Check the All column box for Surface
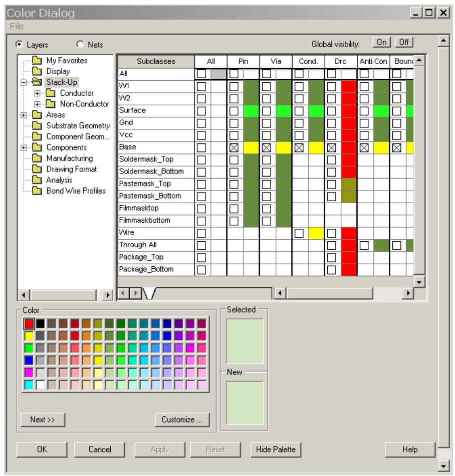Image resolution: width=455 pixels, height=476 pixels. tap(201, 111)
